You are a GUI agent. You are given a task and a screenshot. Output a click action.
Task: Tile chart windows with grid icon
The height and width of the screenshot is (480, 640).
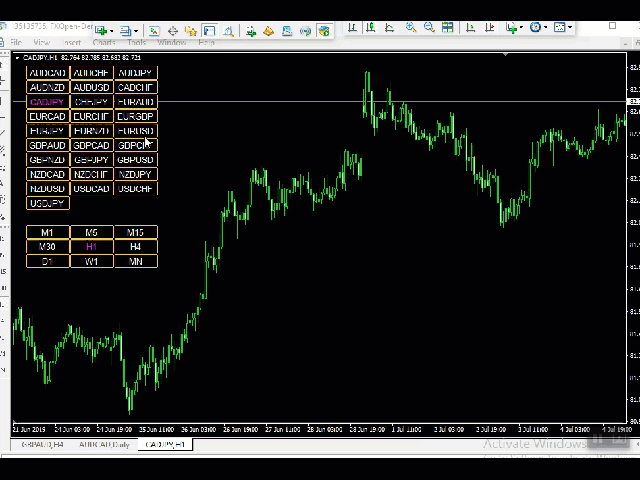(x=447, y=27)
